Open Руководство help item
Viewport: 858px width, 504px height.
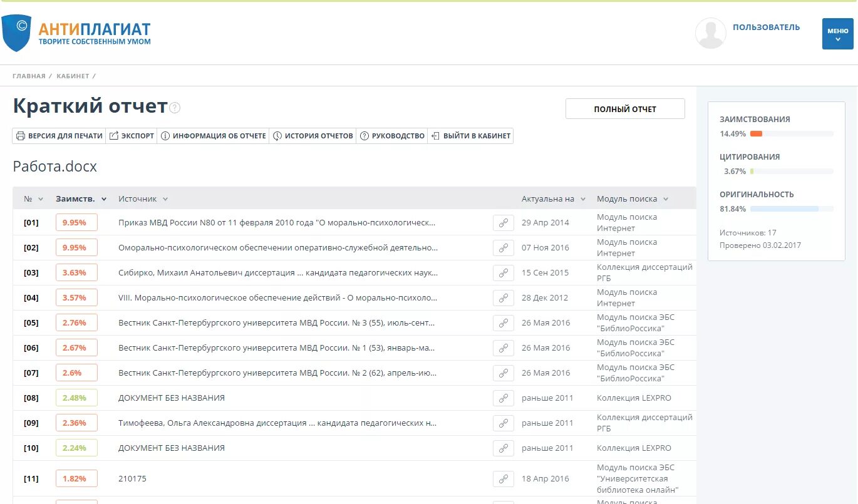pos(392,136)
